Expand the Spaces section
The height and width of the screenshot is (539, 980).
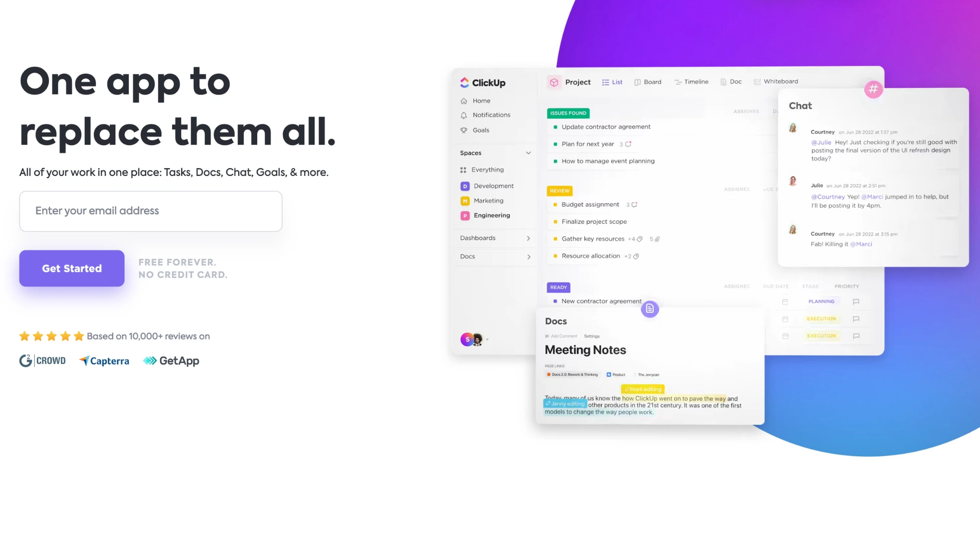pos(528,153)
